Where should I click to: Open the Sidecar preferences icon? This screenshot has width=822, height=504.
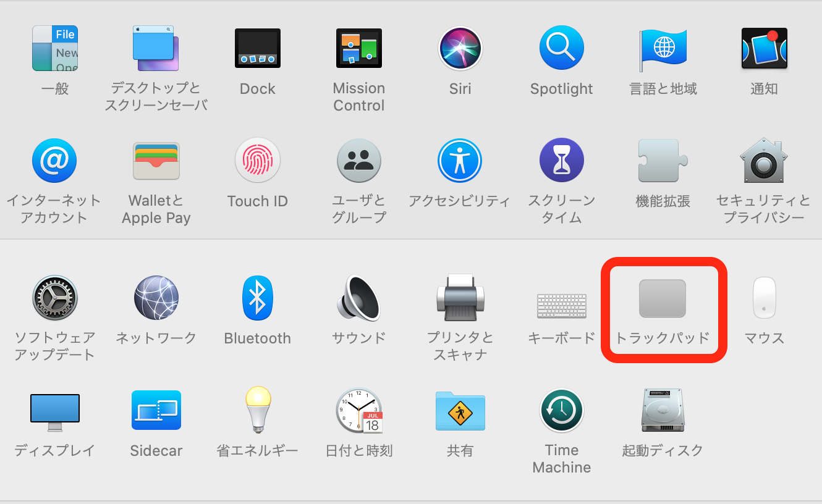pyautogui.click(x=156, y=410)
